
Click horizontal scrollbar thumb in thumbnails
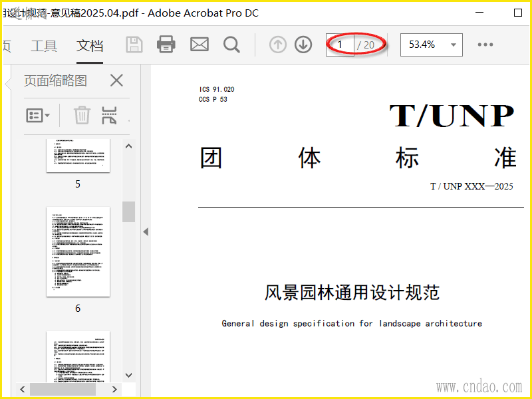pos(63,389)
